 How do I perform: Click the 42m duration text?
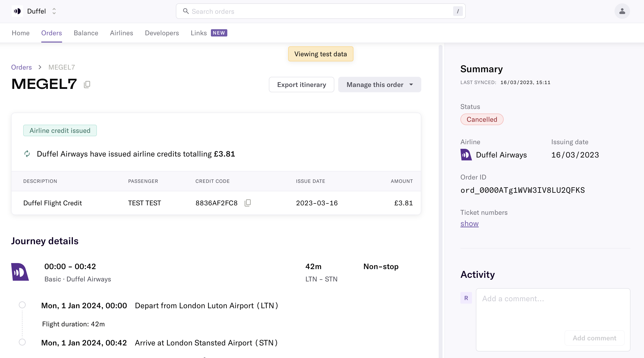click(x=314, y=266)
